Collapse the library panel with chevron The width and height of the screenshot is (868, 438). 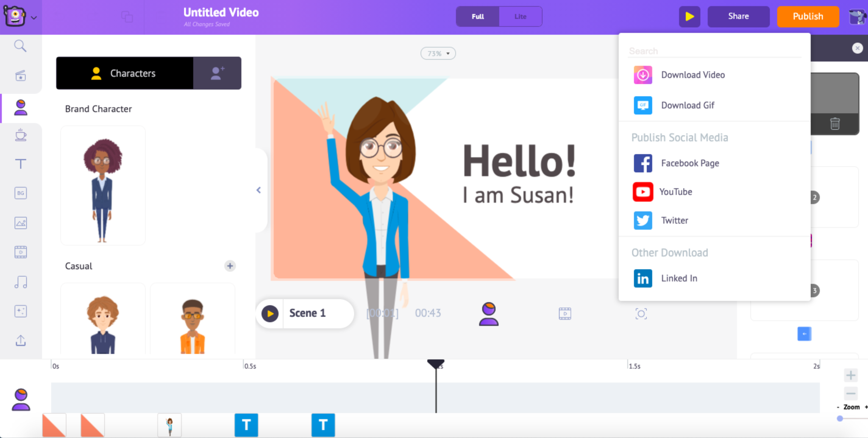pyautogui.click(x=258, y=190)
